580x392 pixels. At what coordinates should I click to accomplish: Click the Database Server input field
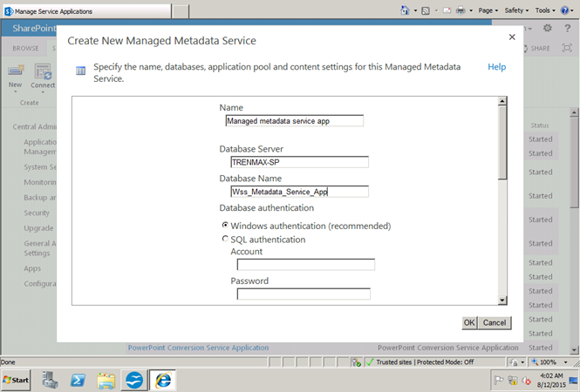pos(300,162)
